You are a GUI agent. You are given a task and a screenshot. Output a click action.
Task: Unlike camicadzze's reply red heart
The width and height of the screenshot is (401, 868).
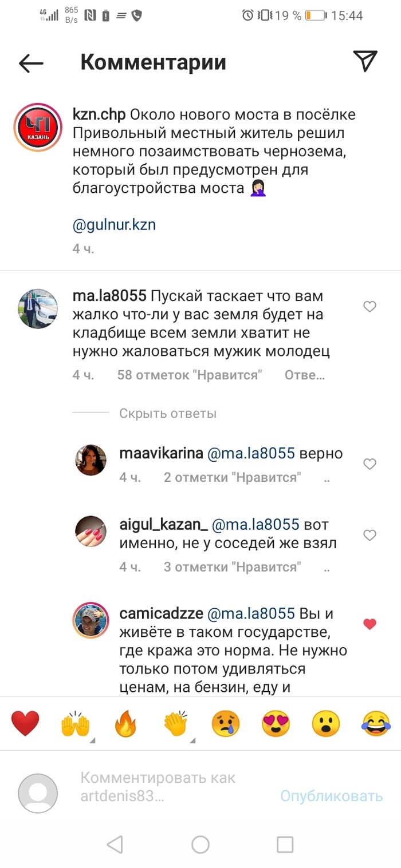(x=370, y=624)
